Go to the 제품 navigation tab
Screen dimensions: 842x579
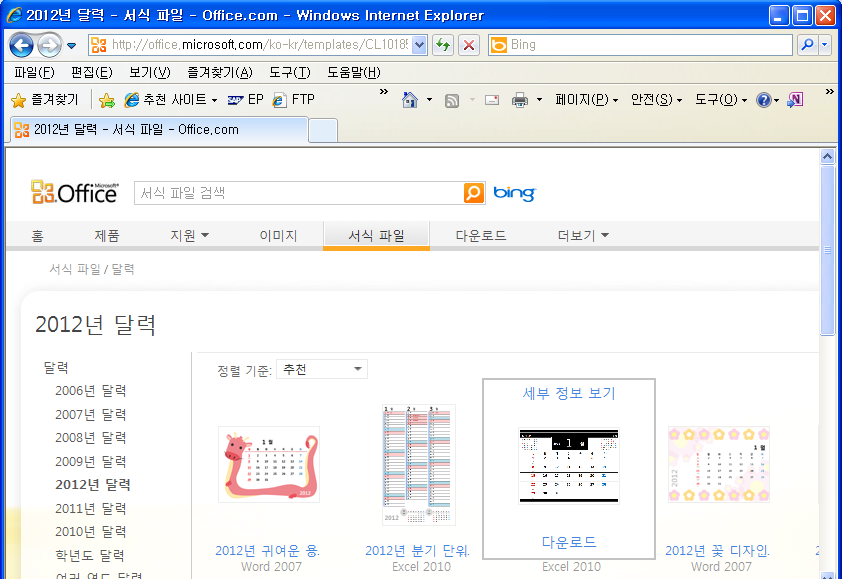107,236
